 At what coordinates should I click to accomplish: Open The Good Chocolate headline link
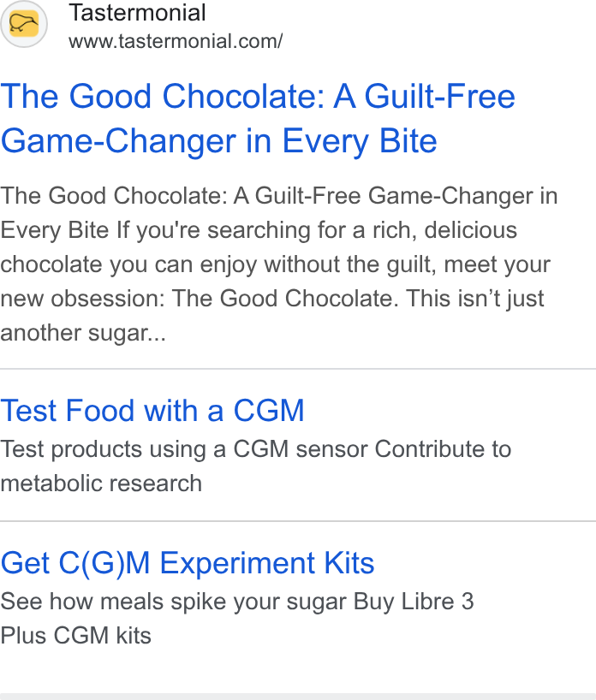[258, 118]
